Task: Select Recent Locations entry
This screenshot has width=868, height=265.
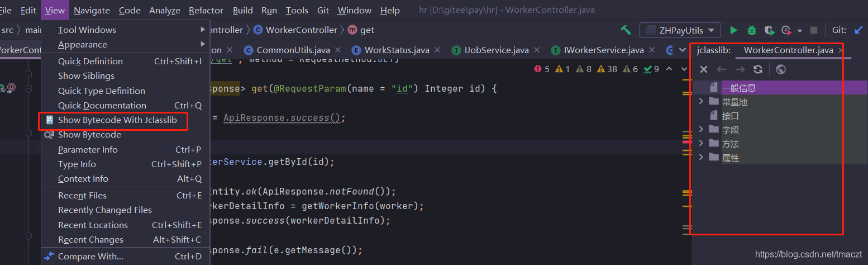Action: point(126,225)
